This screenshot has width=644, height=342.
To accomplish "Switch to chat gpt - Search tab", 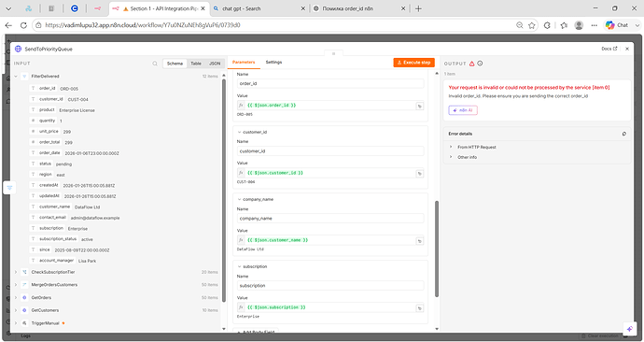I will [259, 8].
